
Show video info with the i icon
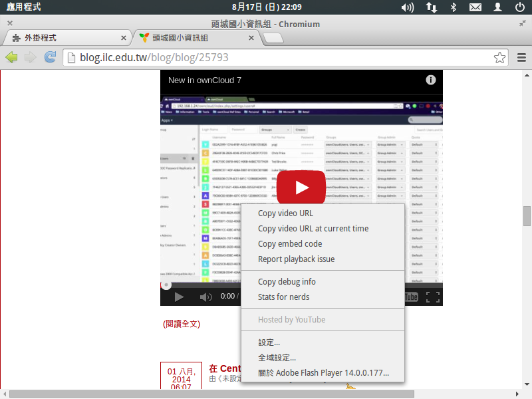point(430,80)
